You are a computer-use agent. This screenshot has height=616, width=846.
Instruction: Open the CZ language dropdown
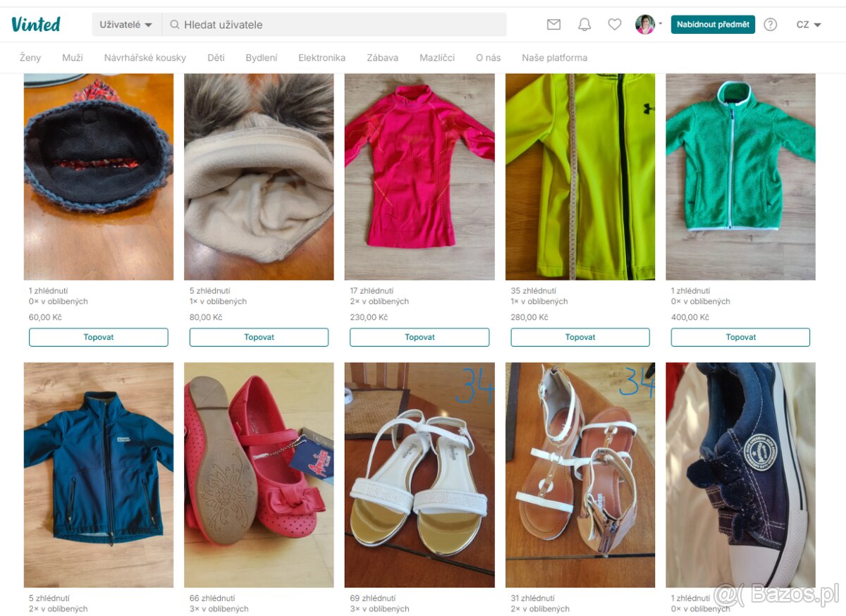tap(809, 25)
